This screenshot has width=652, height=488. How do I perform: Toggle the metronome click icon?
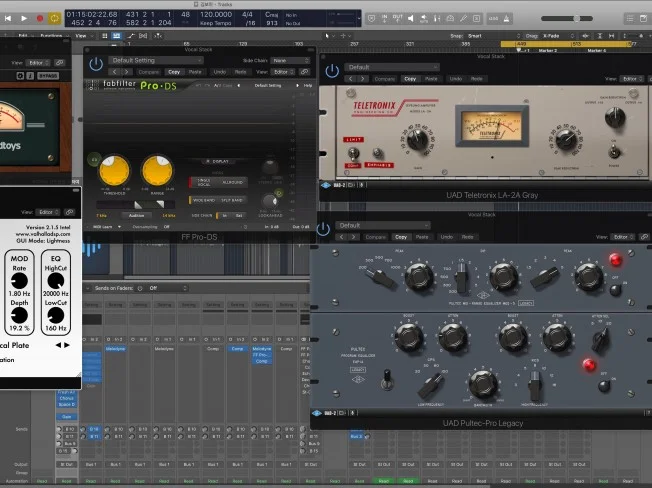point(506,18)
